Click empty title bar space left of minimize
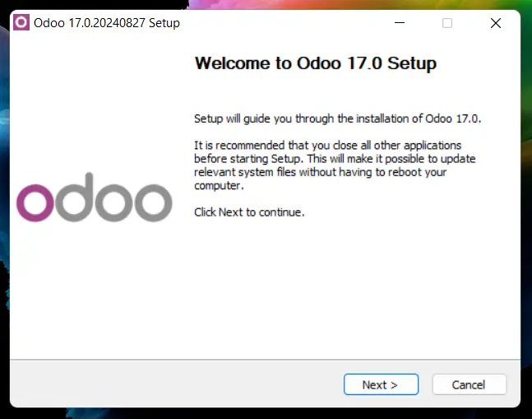Image resolution: width=532 pixels, height=419 pixels. (288, 23)
